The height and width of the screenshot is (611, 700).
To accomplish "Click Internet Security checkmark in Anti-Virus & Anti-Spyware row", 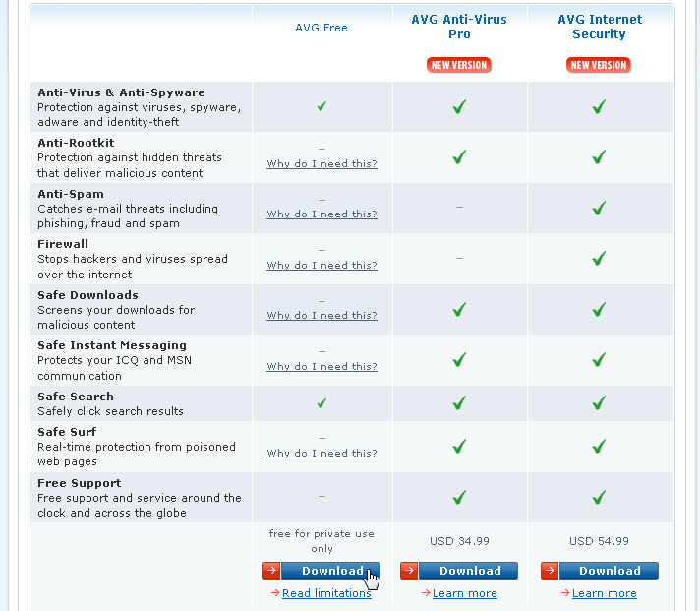I will [x=599, y=106].
